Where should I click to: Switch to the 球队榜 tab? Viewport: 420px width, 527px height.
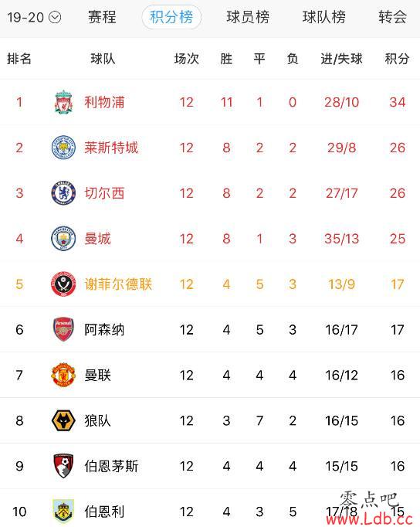pos(324,17)
